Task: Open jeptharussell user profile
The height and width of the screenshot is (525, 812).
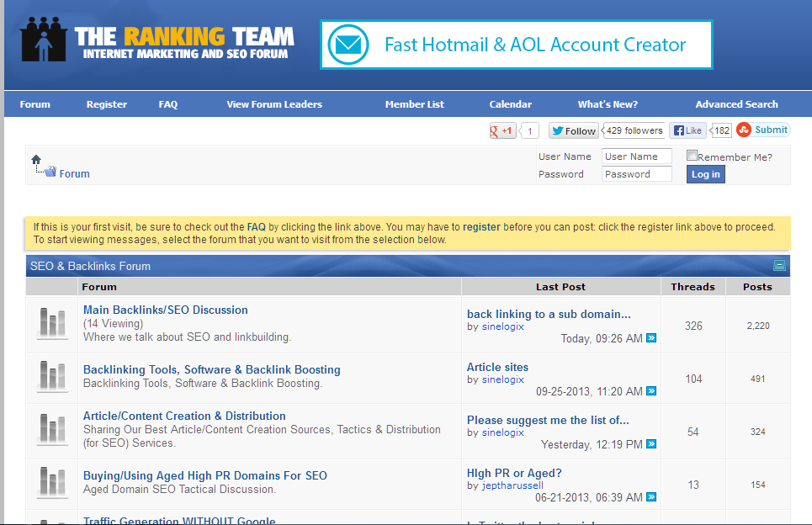Action: [x=512, y=485]
